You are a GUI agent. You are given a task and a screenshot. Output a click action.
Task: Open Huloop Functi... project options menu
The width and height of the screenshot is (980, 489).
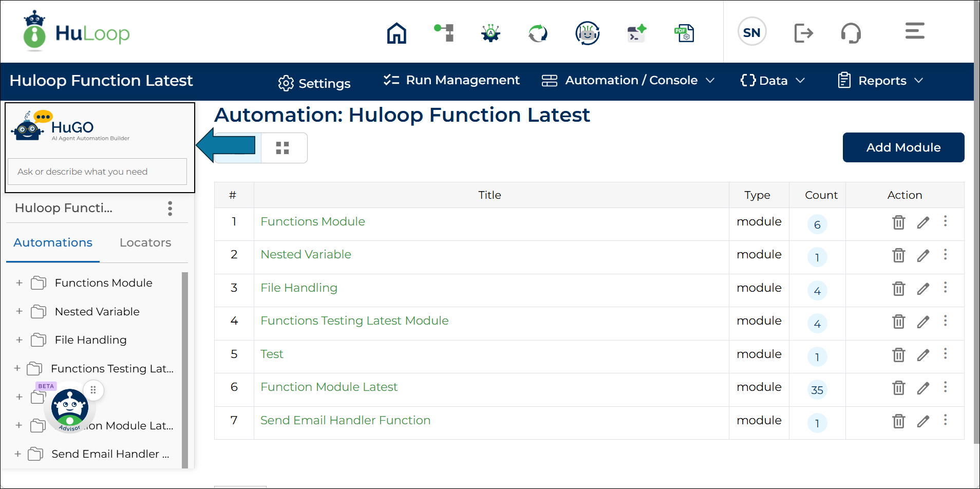click(x=170, y=208)
